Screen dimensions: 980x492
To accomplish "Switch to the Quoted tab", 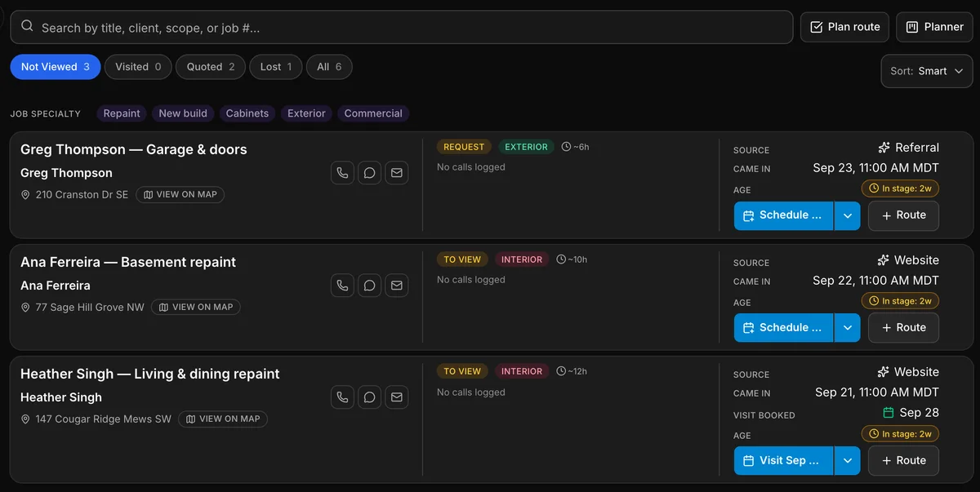I will [211, 67].
